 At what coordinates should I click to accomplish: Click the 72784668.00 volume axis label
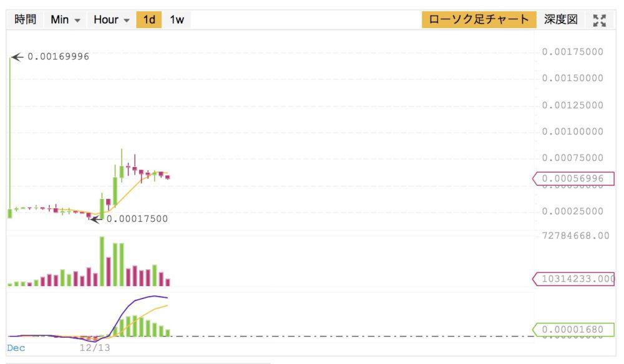click(x=575, y=236)
